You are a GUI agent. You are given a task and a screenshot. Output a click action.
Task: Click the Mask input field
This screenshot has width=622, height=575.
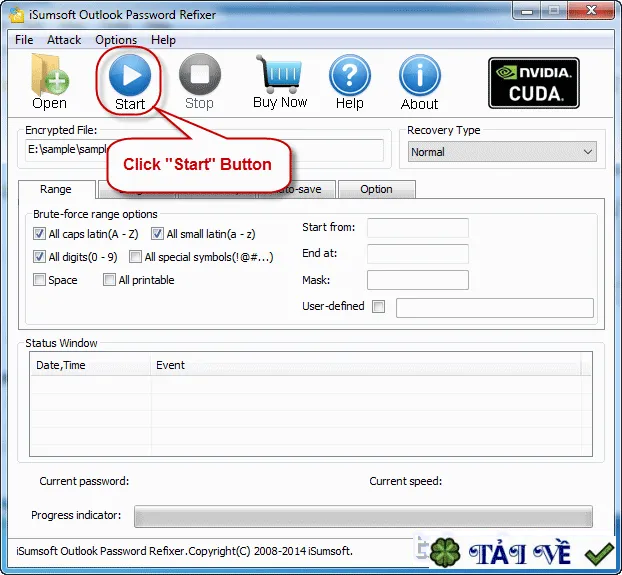coord(418,280)
